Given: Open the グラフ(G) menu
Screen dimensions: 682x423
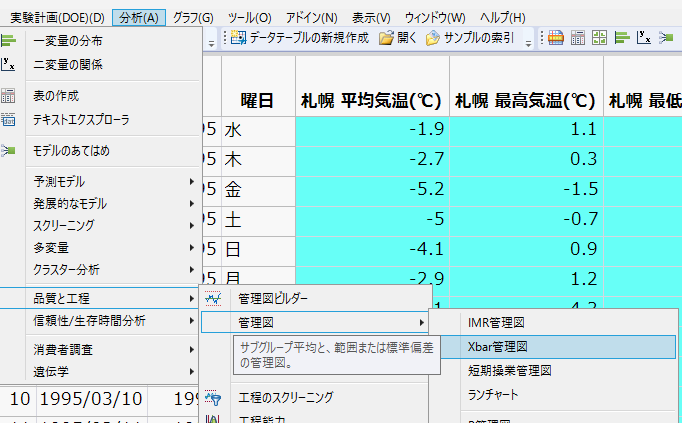Looking at the screenshot, I should [x=193, y=18].
